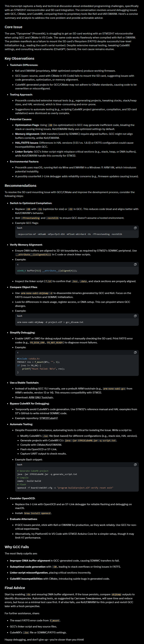Click the 'Core Issue' heading
This screenshot has height=644, width=144.
[14, 27]
